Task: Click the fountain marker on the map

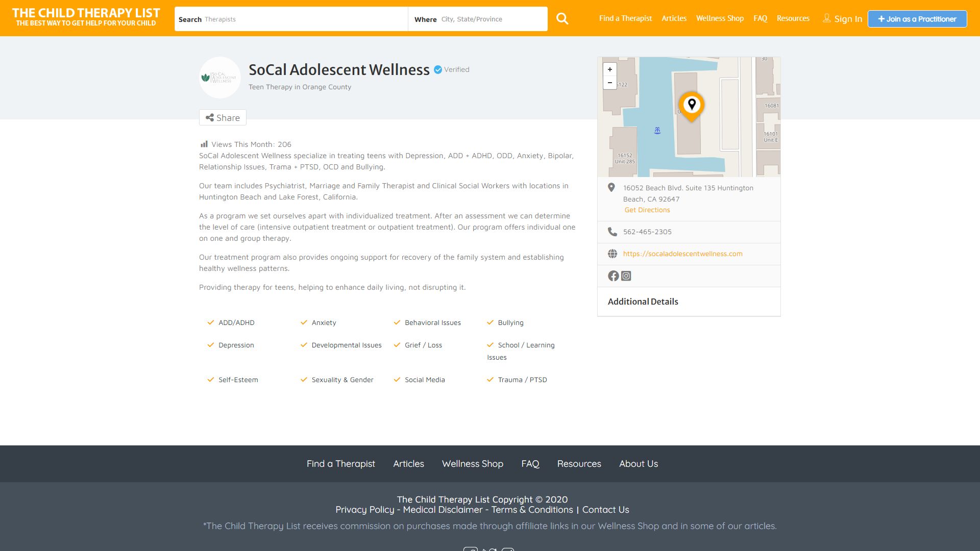Action: pos(657,131)
